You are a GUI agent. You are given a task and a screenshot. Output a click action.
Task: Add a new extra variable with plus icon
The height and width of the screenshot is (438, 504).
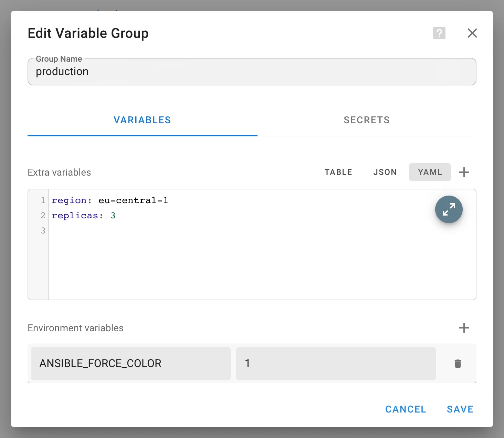464,172
